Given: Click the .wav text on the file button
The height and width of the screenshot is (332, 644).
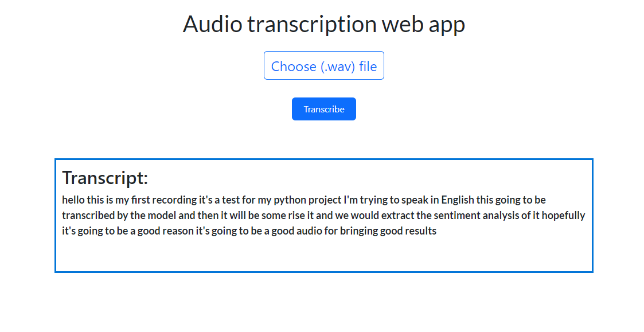Looking at the screenshot, I should tap(337, 65).
